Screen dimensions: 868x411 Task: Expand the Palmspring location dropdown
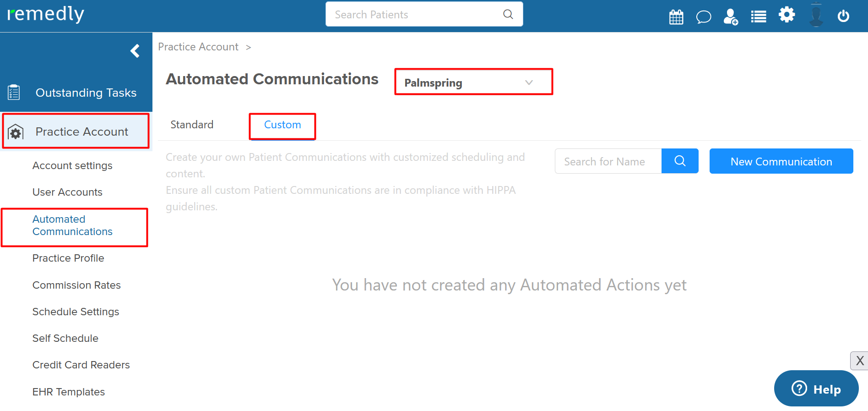(474, 82)
